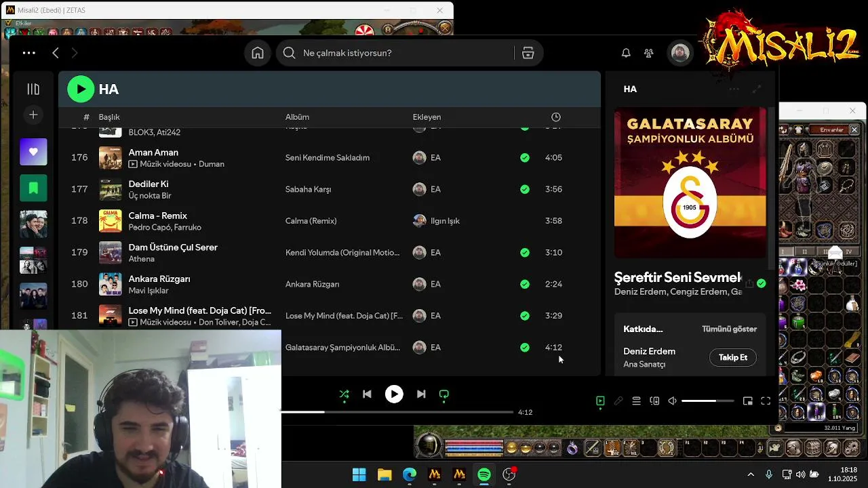Open Windows Start menu
This screenshot has height=488, width=868.
(x=359, y=474)
